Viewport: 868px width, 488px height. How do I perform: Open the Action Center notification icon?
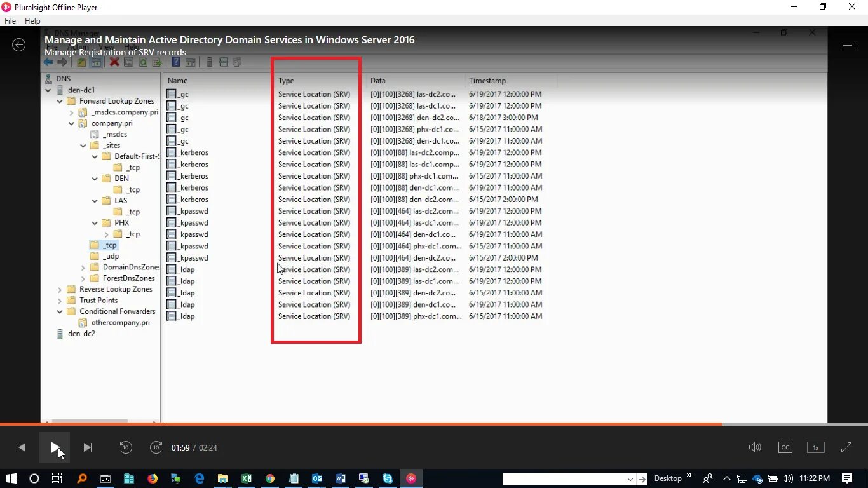click(847, 478)
